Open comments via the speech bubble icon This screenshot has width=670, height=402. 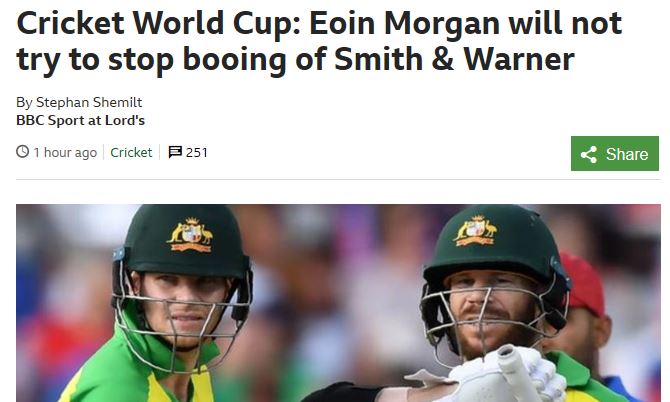click(175, 152)
